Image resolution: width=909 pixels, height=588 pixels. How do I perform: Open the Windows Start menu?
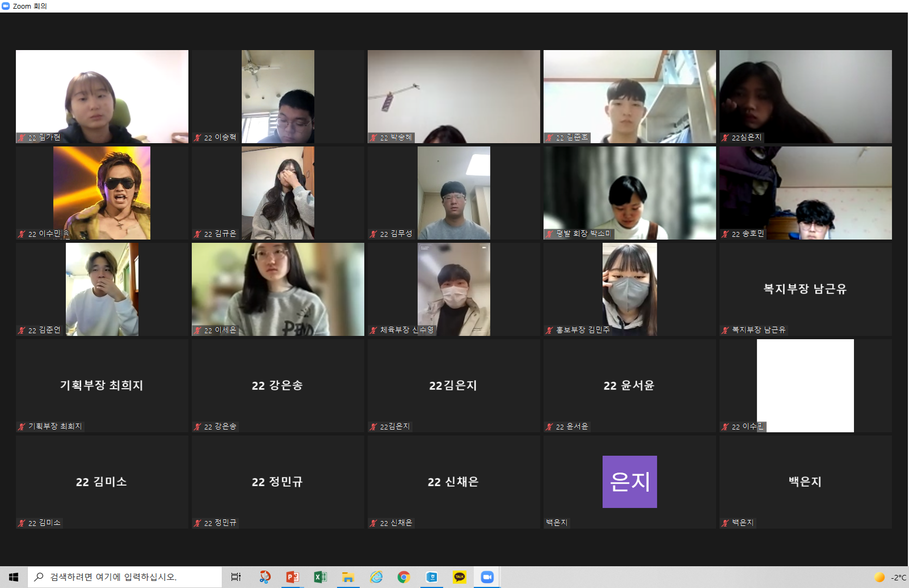14,577
